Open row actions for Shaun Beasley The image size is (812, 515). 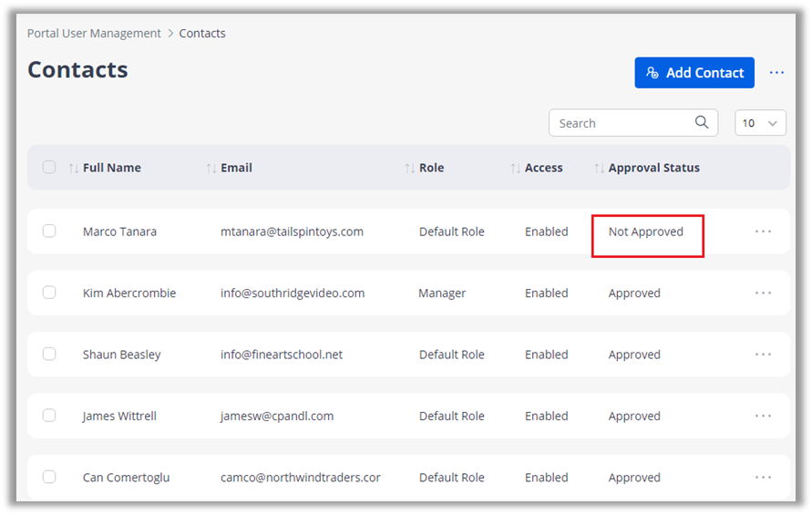(763, 355)
